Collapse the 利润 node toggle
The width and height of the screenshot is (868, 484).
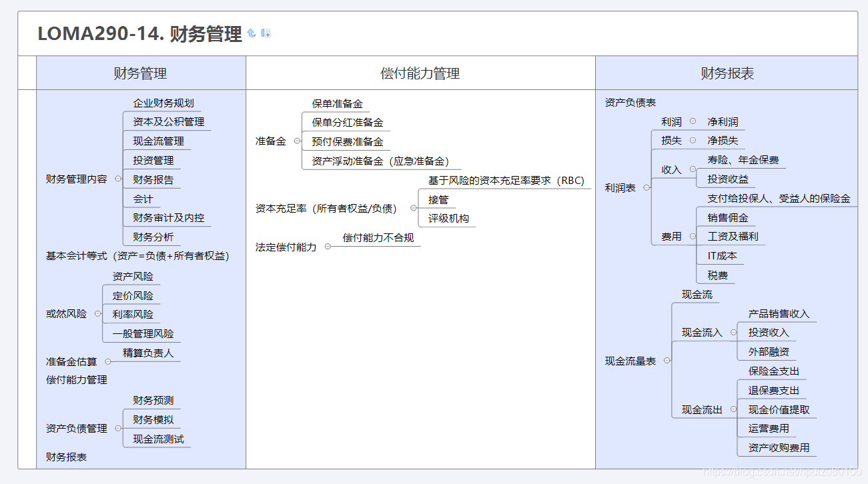pyautogui.click(x=693, y=121)
